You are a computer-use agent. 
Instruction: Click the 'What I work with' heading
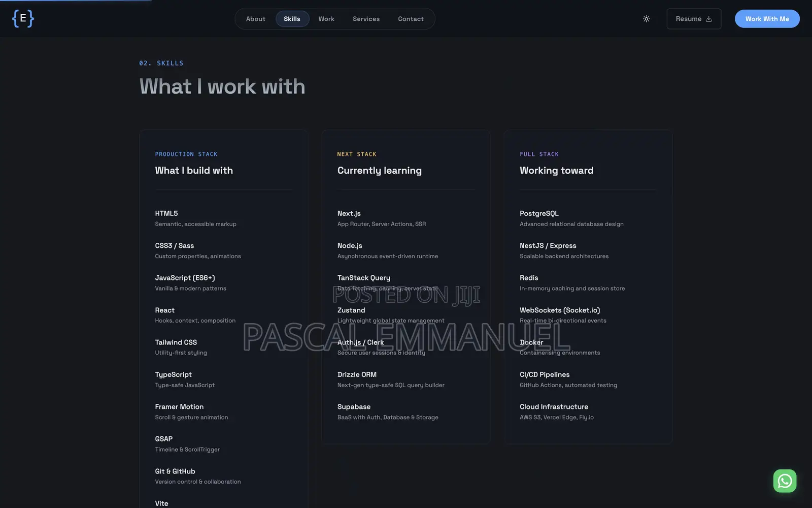pos(222,86)
